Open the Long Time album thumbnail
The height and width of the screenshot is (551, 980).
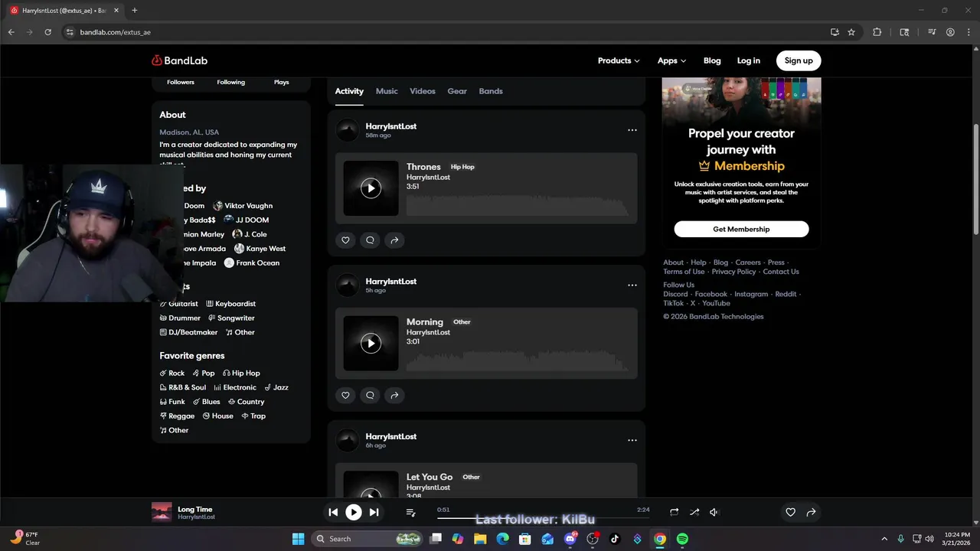click(162, 512)
